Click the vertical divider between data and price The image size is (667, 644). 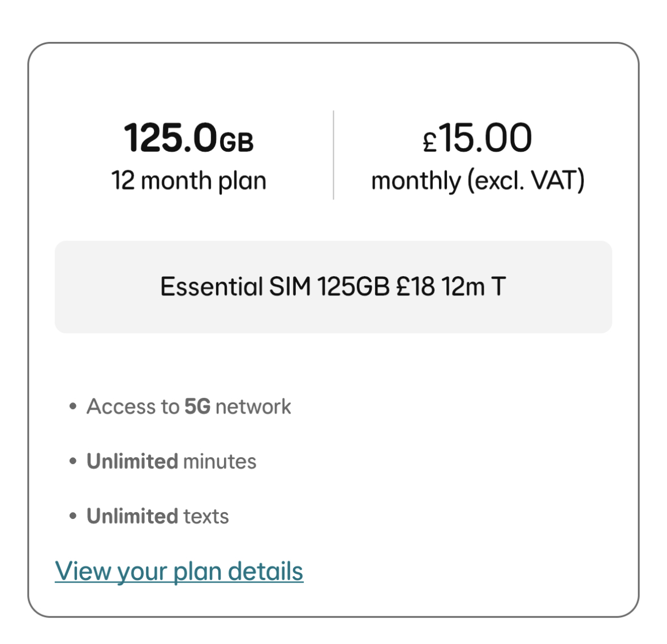pyautogui.click(x=333, y=154)
